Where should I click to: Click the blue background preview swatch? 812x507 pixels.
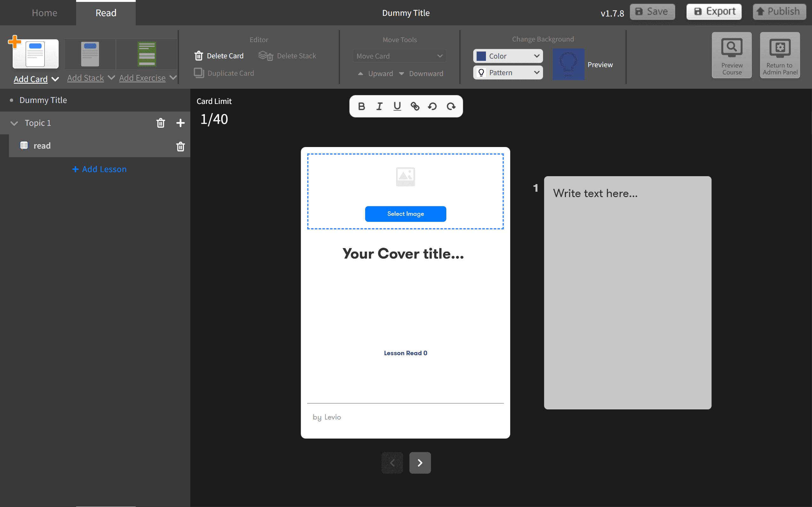point(568,64)
